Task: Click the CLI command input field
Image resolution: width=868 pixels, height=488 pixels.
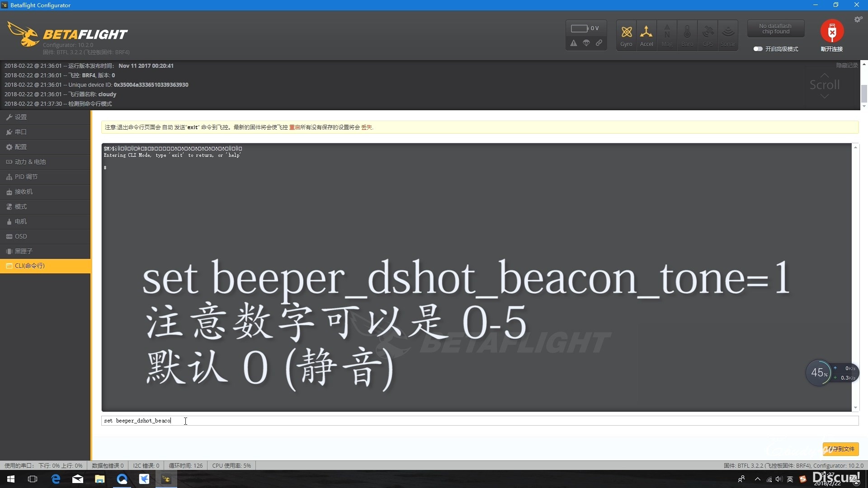Action: 480,421
